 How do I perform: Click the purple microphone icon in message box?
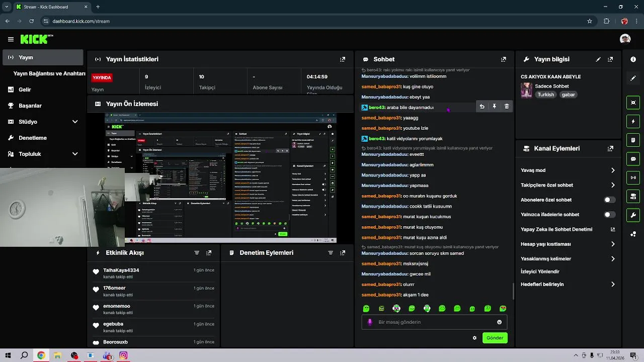[370, 322]
